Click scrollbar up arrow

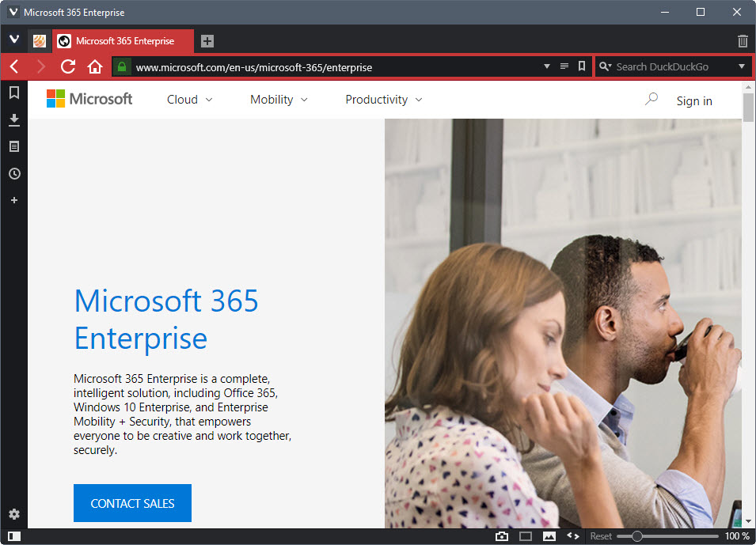click(748, 87)
